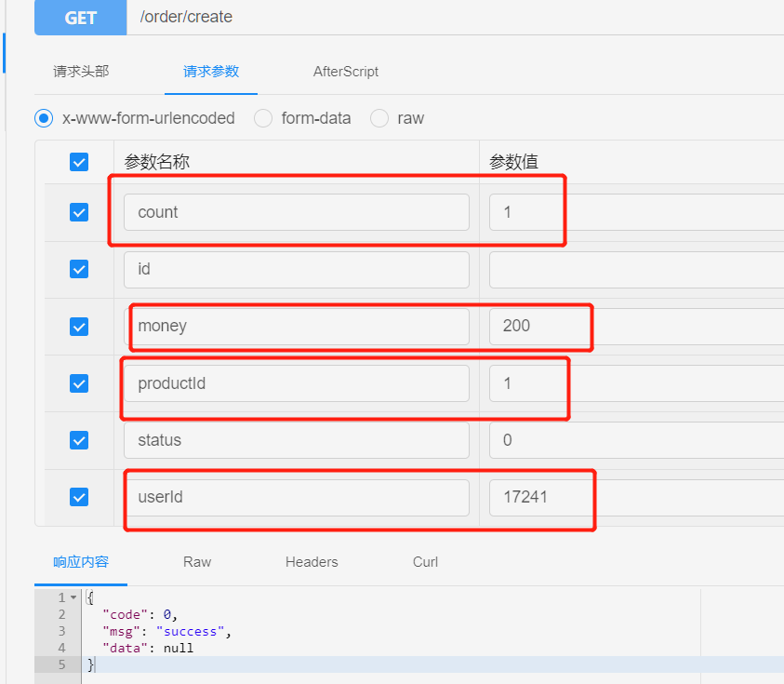Viewport: 784px width, 684px height.
Task: Disable the status parameter checkbox
Action: click(x=79, y=440)
